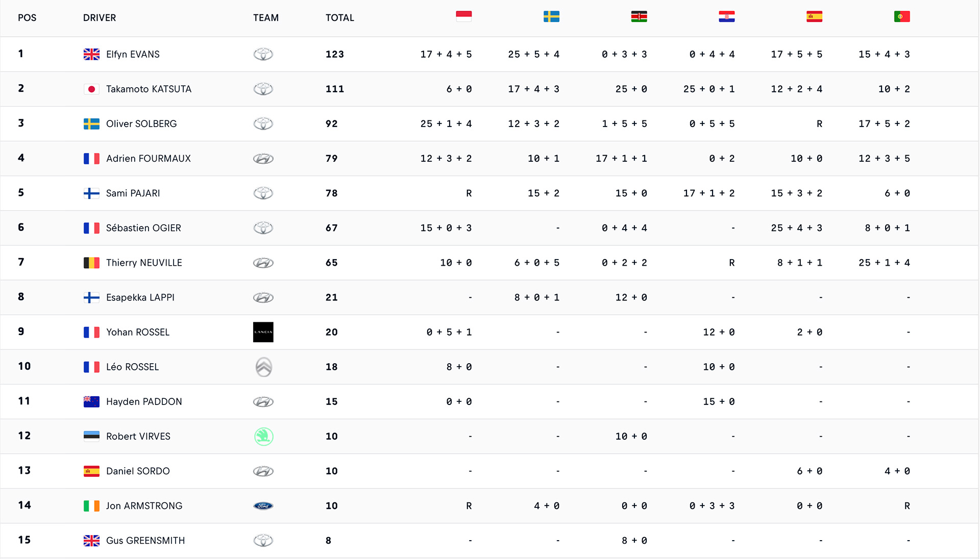
Task: Click the Kenya flag column header
Action: 639,17
